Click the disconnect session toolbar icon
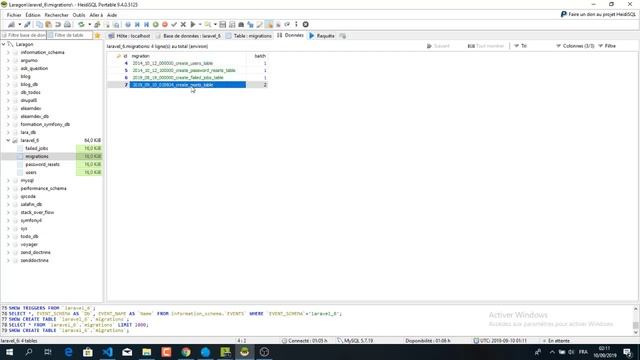Image resolution: width=640 pixels, height=360 pixels. pyautogui.click(x=27, y=24)
